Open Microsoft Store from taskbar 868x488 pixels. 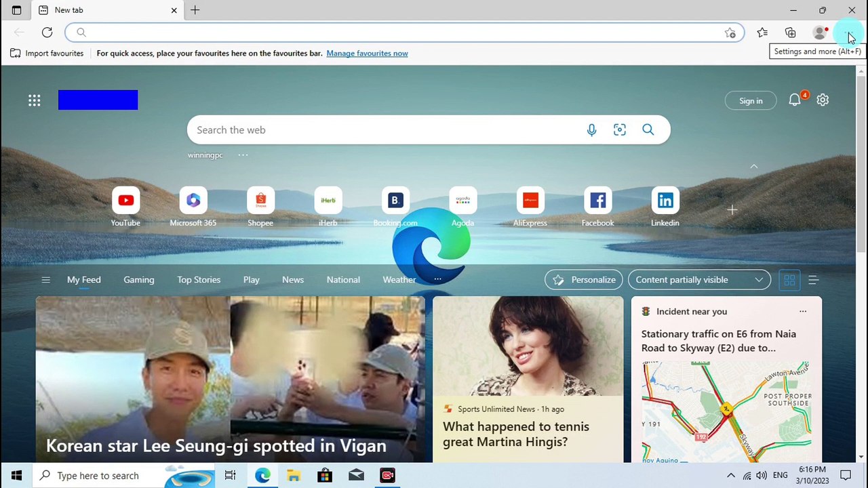tap(325, 476)
